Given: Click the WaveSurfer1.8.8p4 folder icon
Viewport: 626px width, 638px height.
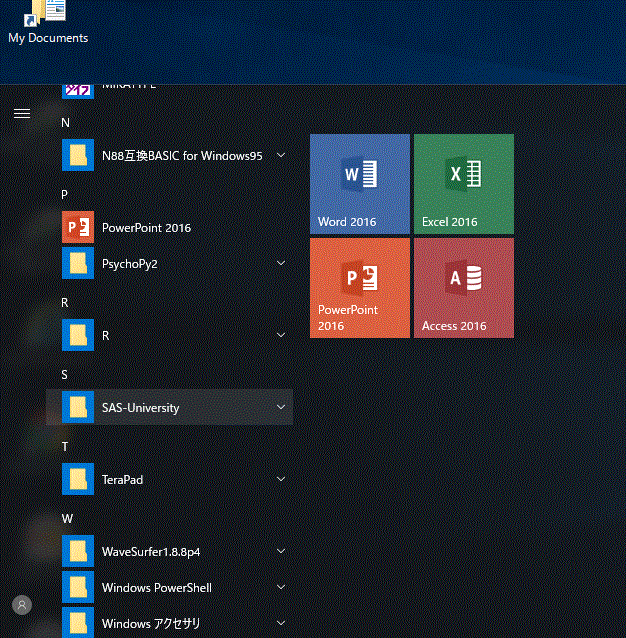Looking at the screenshot, I should click(78, 551).
